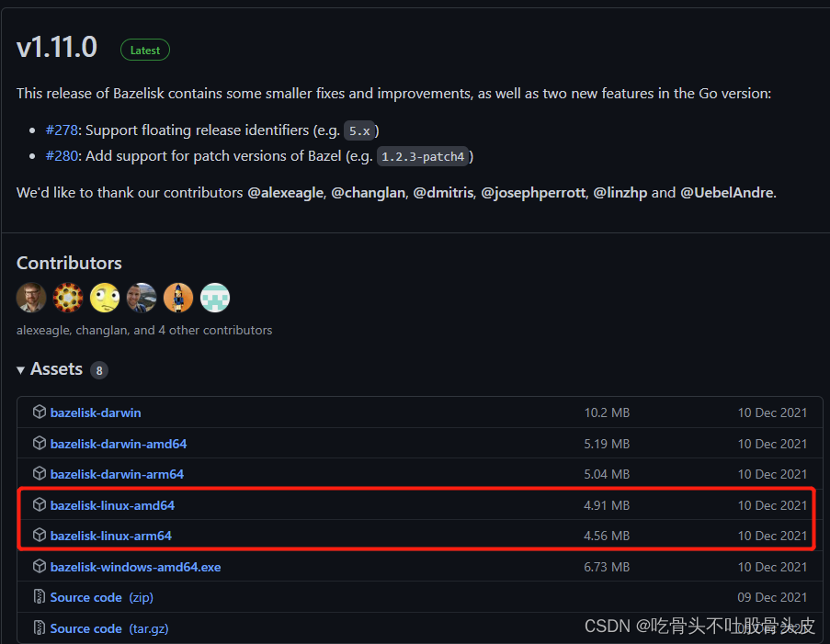
Task: Click the 5.19 MB size value
Action: pyautogui.click(x=607, y=444)
